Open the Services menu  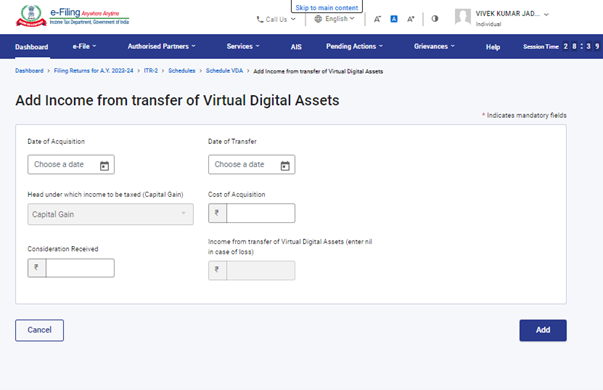coord(243,47)
